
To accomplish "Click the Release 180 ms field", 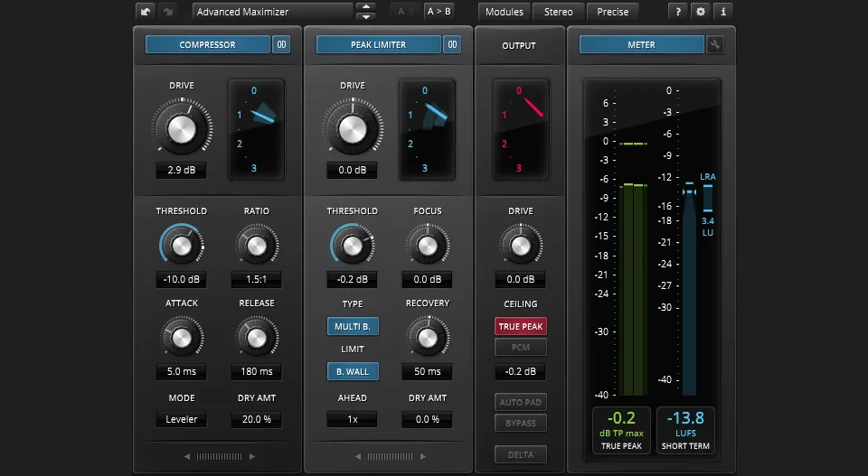I will click(x=256, y=371).
